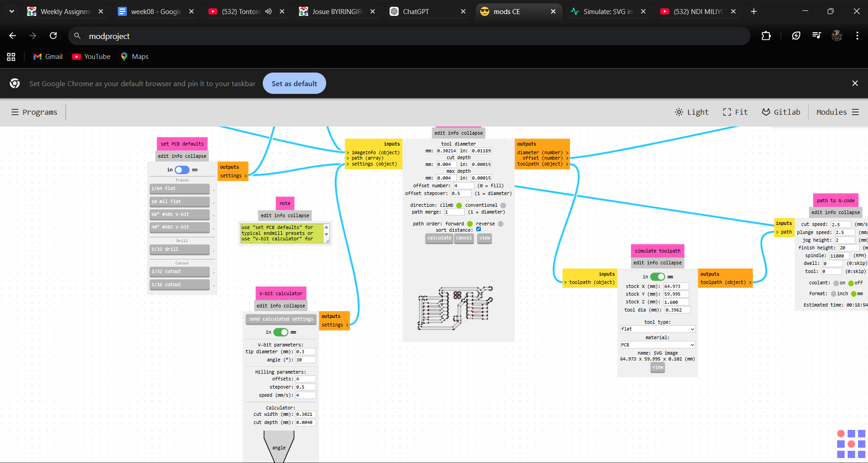Open the tool type dropdown

pos(658,329)
